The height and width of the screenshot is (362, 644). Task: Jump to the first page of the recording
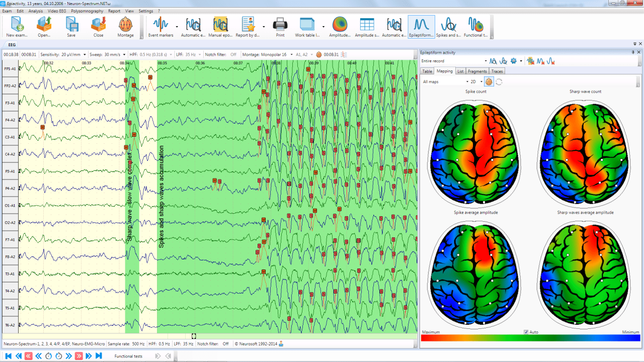point(9,356)
